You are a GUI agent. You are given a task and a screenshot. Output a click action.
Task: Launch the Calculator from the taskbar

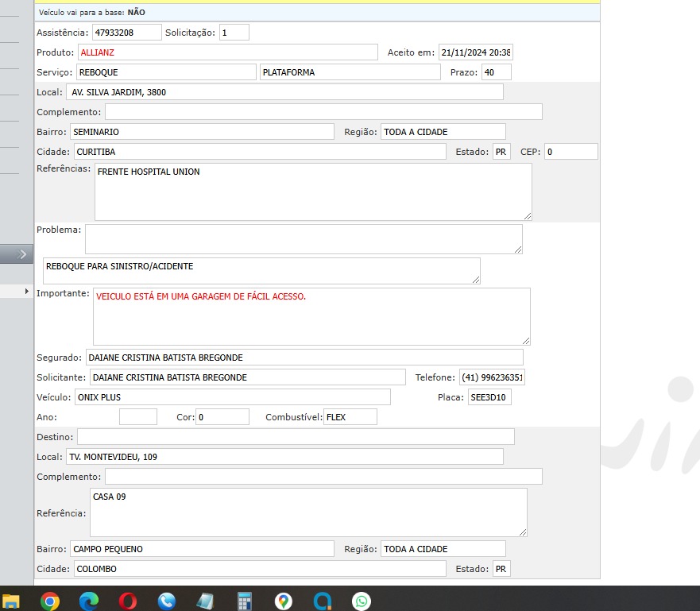[245, 601]
